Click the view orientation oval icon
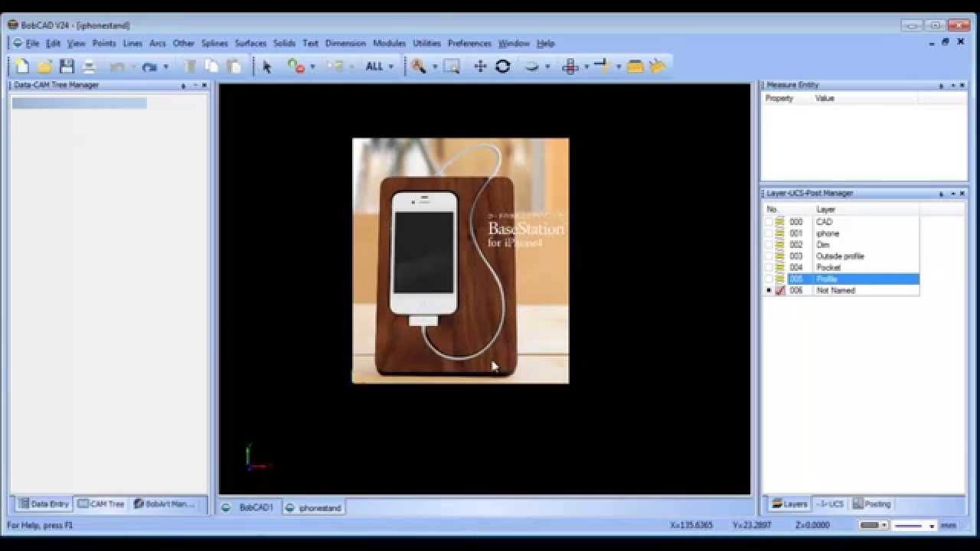 (531, 67)
